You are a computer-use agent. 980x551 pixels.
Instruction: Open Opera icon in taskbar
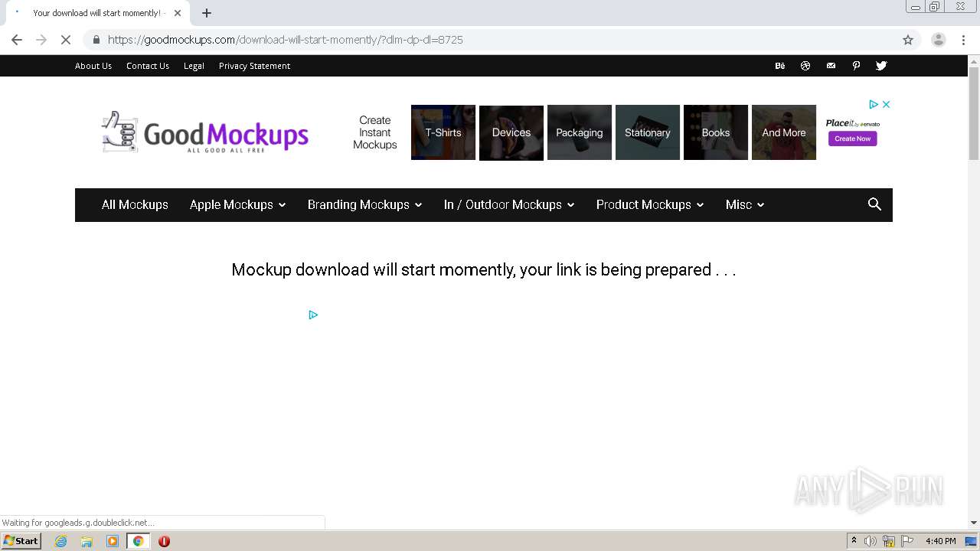tap(164, 541)
